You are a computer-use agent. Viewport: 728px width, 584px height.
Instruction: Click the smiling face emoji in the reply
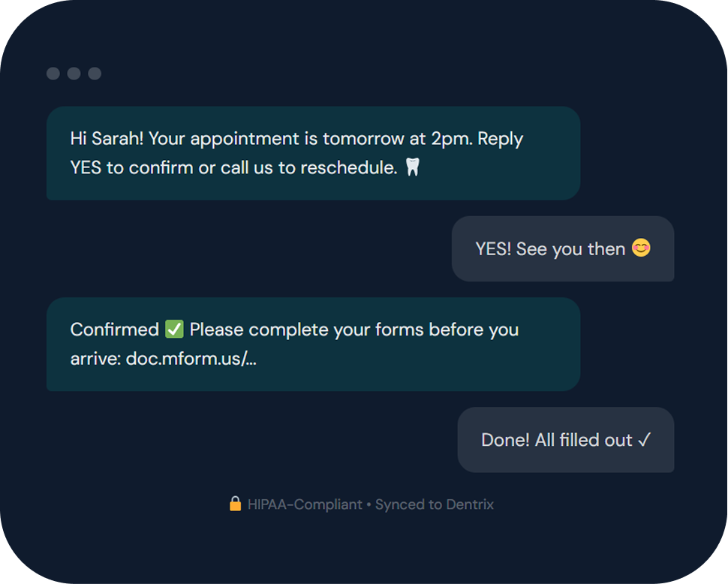(641, 248)
